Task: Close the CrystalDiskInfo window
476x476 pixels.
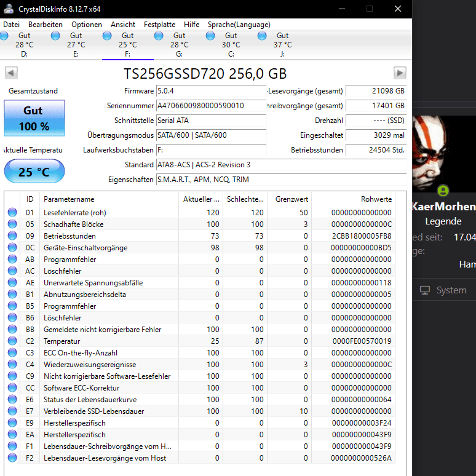Action: click(x=398, y=9)
